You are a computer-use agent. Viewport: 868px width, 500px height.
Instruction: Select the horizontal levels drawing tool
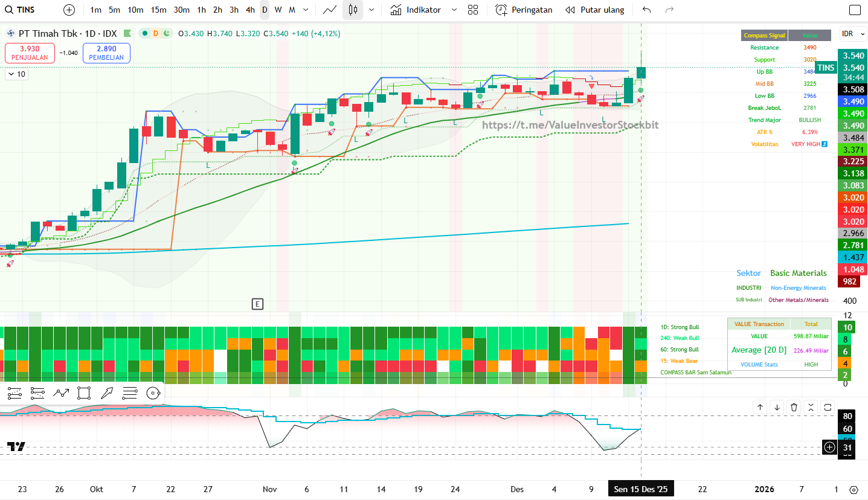click(x=130, y=393)
